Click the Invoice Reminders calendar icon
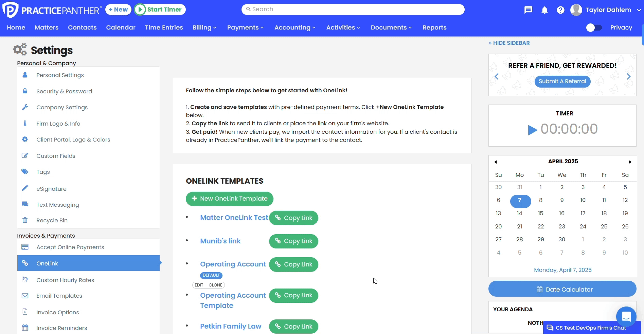644x334 pixels. coord(25,328)
